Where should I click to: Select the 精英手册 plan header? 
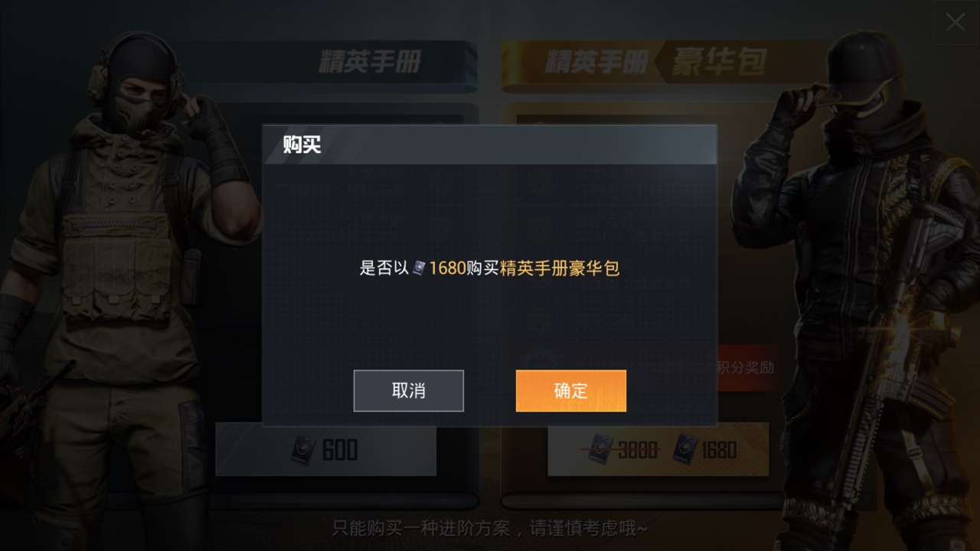point(370,61)
